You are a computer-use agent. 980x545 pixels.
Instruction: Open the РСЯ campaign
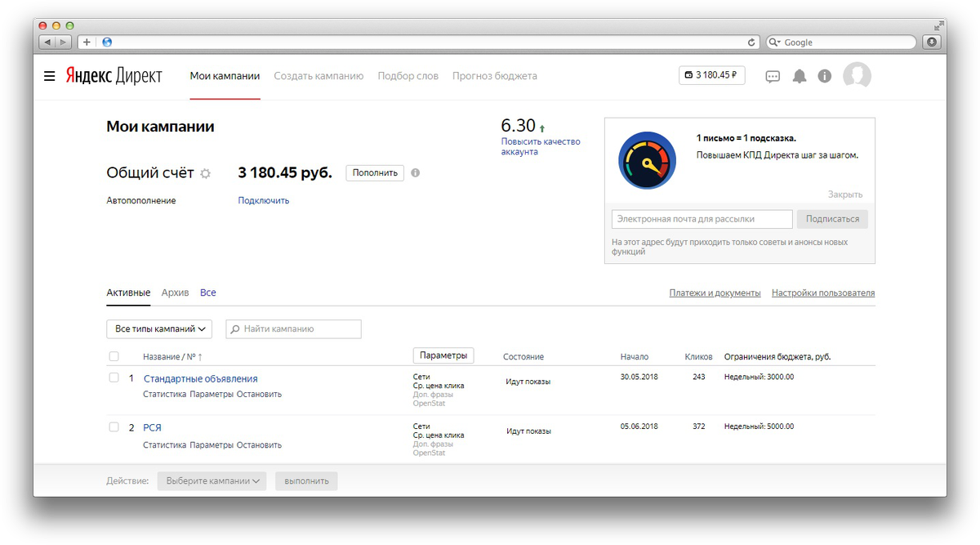click(x=153, y=427)
